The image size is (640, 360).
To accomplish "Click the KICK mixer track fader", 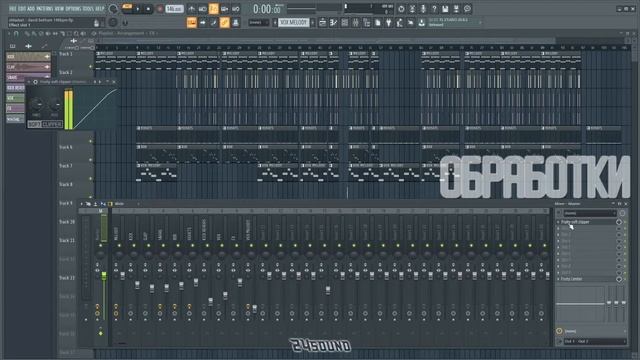I will point(137,284).
